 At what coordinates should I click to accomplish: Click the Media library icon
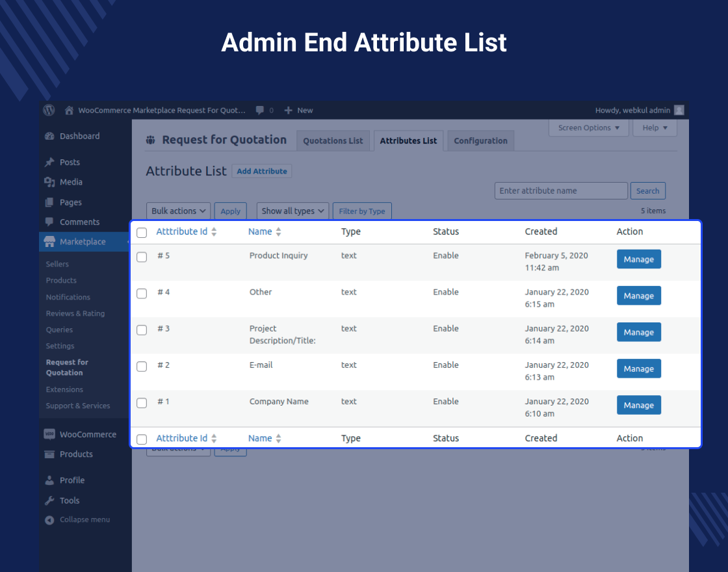click(x=49, y=182)
